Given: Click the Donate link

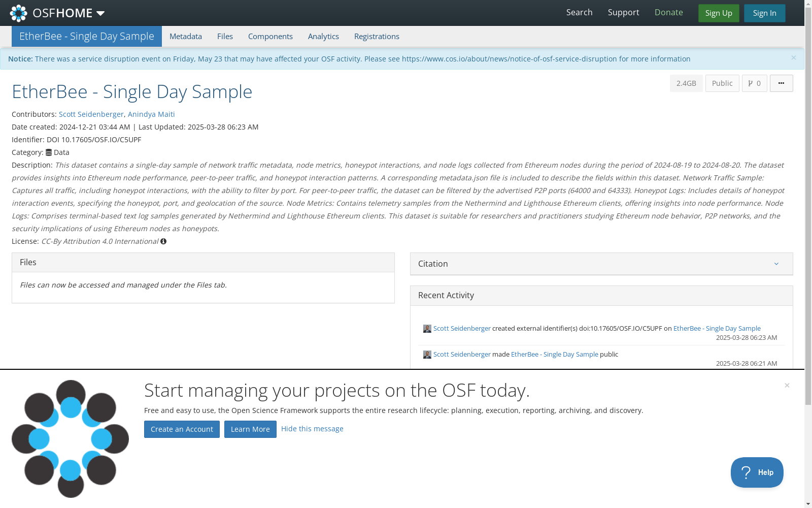Looking at the screenshot, I should (x=668, y=13).
